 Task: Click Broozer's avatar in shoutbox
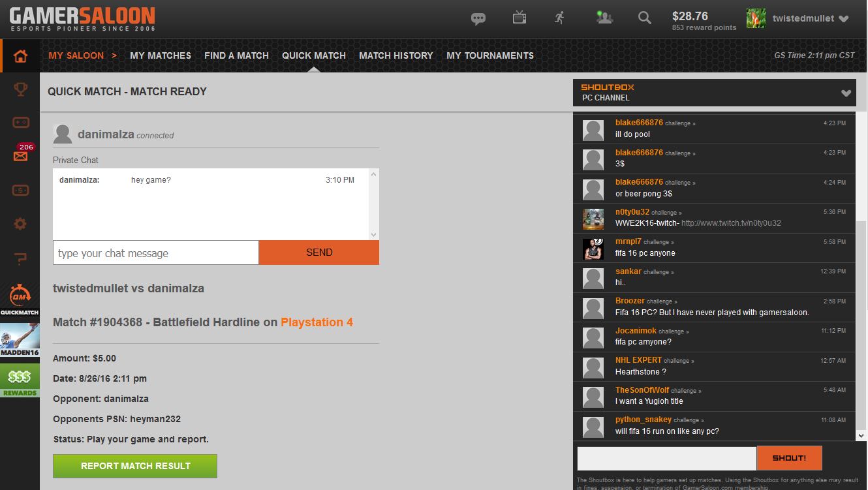(593, 308)
